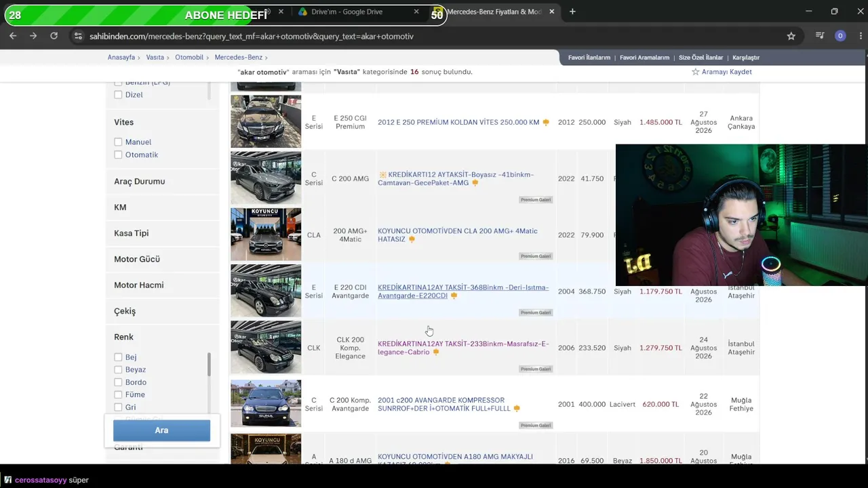Viewport: 868px width, 488px height.
Task: Click yellow icon after 2012 E 250 PREMIUM title
Action: [x=546, y=123]
